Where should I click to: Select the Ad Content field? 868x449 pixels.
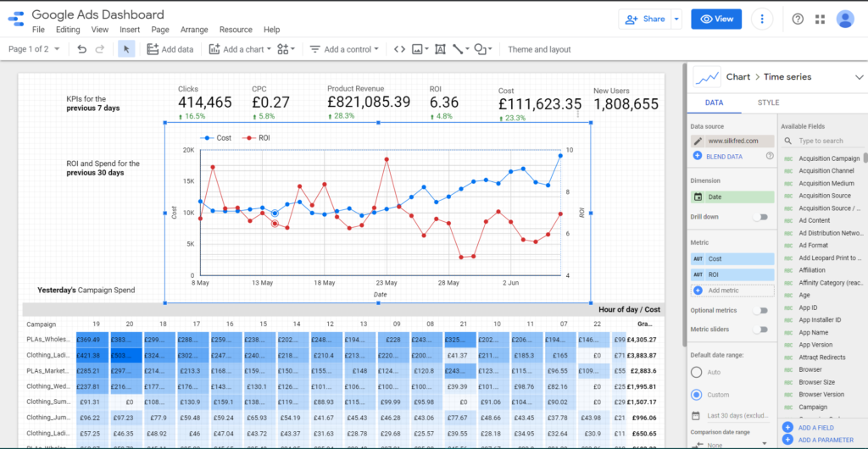point(814,220)
